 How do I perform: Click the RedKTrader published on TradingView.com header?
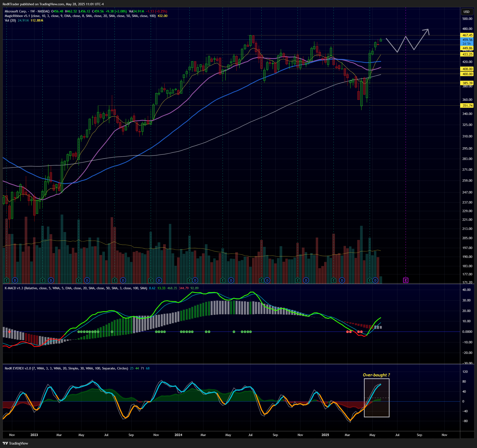pyautogui.click(x=53, y=4)
